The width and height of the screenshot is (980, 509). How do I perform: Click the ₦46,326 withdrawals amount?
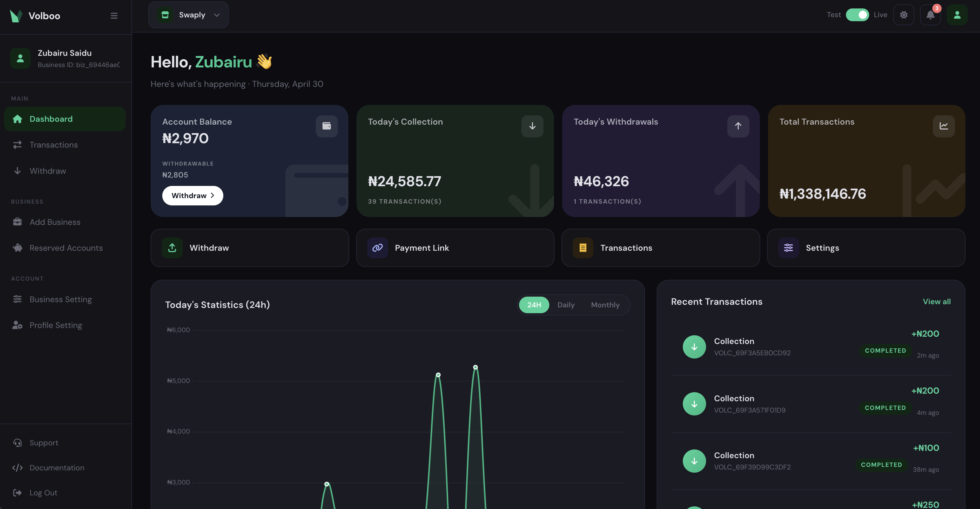601,181
